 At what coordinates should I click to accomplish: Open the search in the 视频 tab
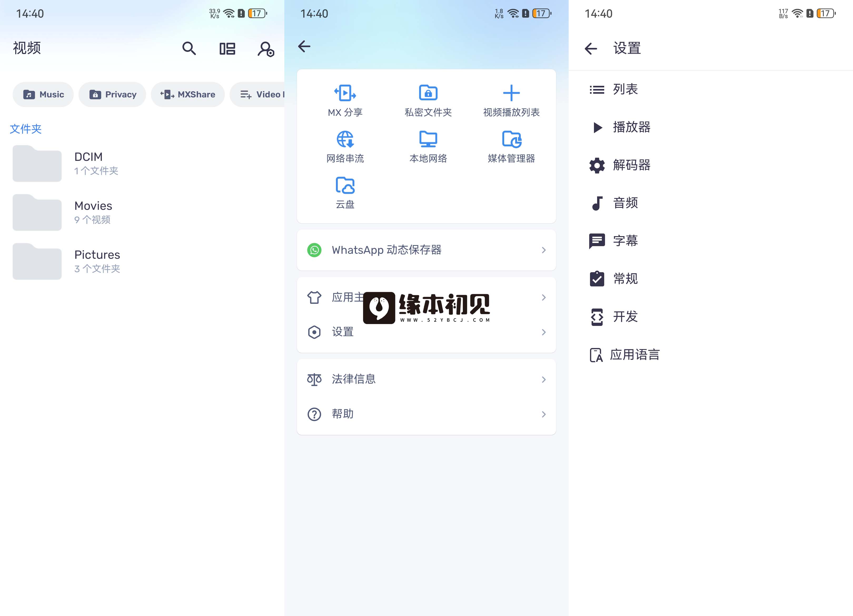(189, 48)
